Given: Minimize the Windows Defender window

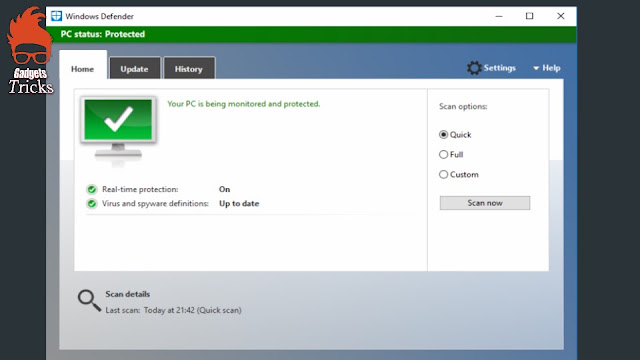Looking at the screenshot, I should click(x=499, y=16).
